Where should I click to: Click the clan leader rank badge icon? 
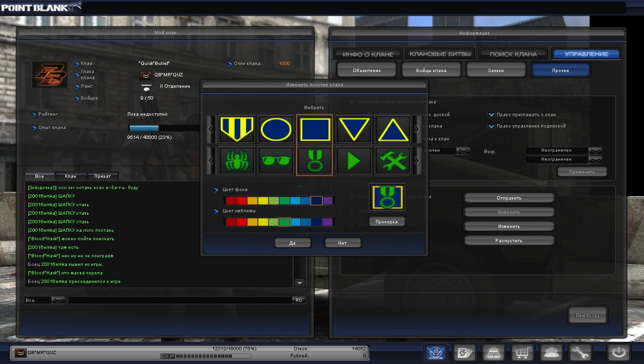pos(146,75)
